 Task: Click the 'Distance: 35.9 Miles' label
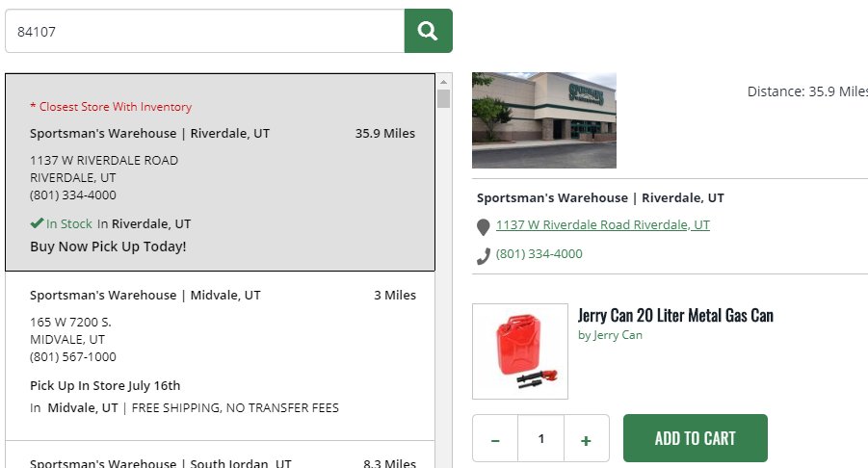807,91
